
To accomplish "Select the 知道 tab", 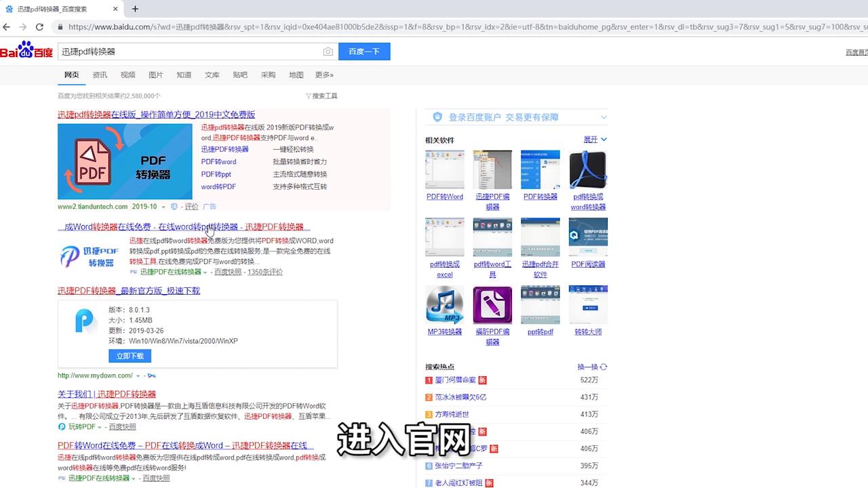I will (184, 75).
